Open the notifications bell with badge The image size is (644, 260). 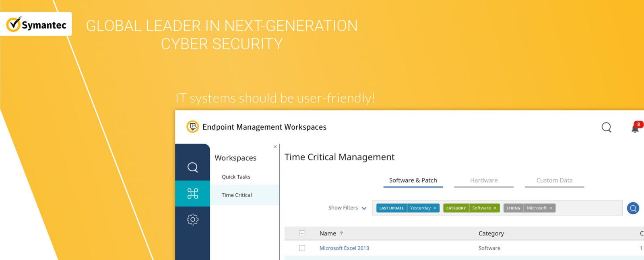(x=635, y=128)
